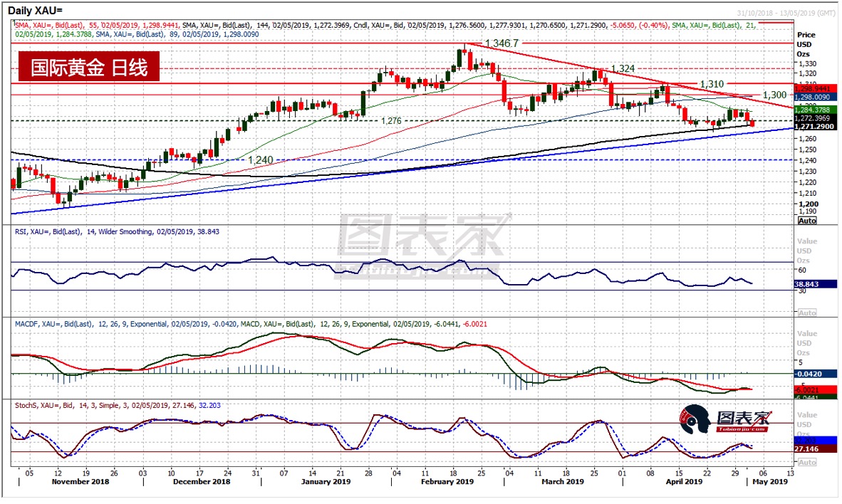842x504 pixels.
Task: Select the 1,310 resistance level label
Action: click(712, 83)
